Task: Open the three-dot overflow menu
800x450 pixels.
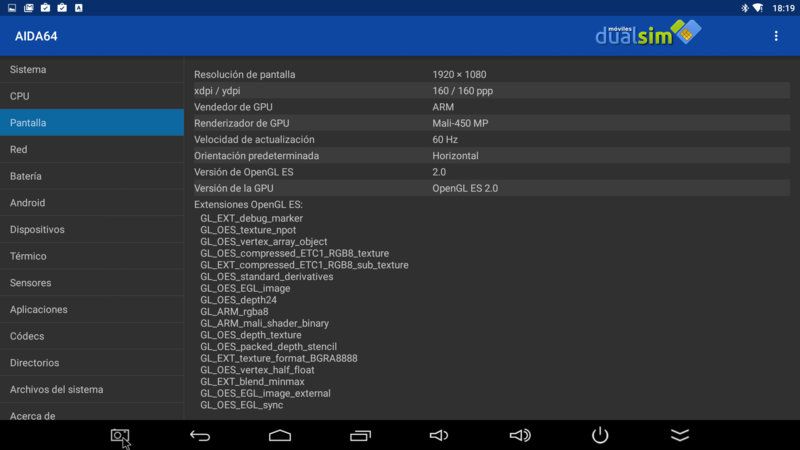Action: pyautogui.click(x=776, y=36)
